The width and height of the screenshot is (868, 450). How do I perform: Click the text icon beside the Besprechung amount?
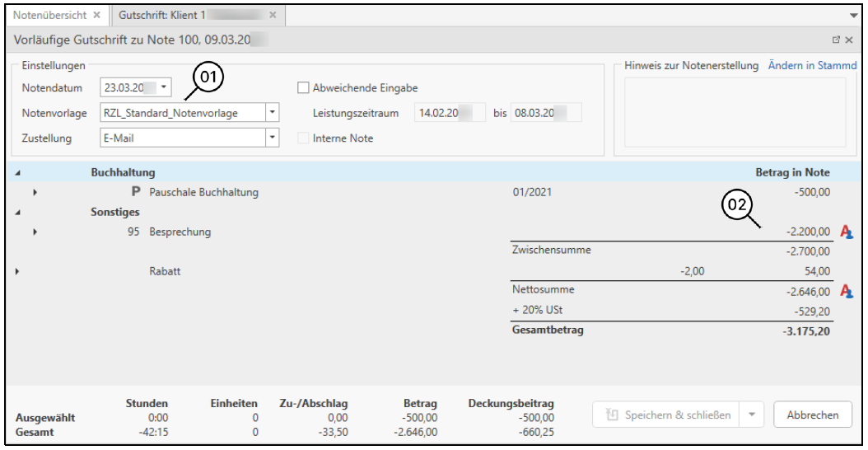pos(846,232)
